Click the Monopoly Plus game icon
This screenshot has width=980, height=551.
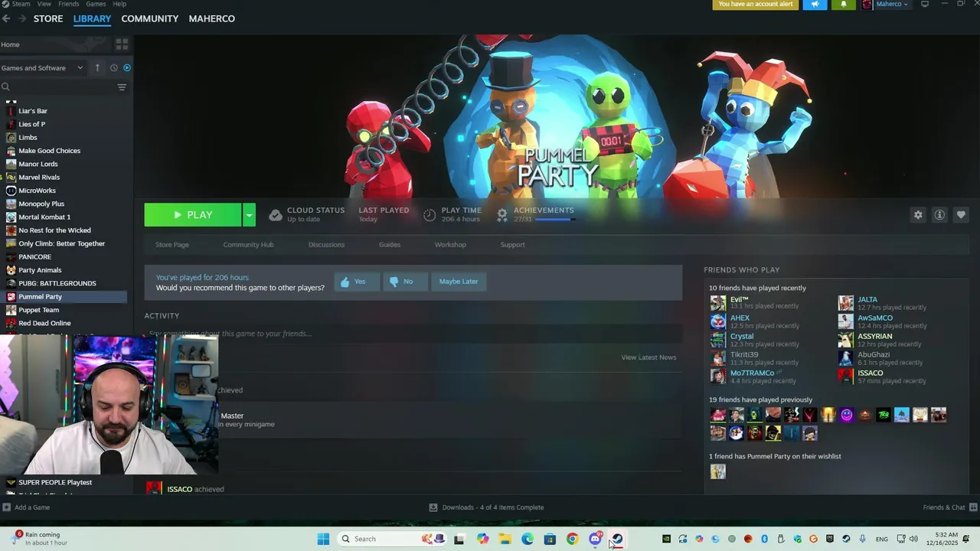tap(11, 204)
